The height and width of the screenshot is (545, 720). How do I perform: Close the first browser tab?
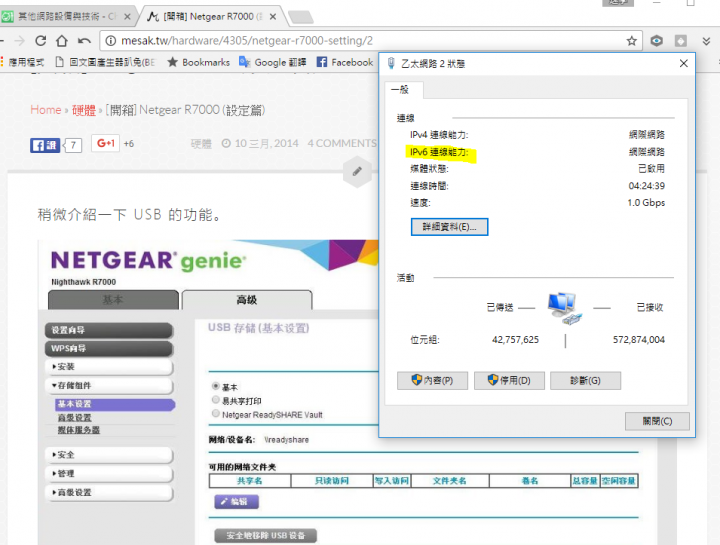tap(127, 17)
